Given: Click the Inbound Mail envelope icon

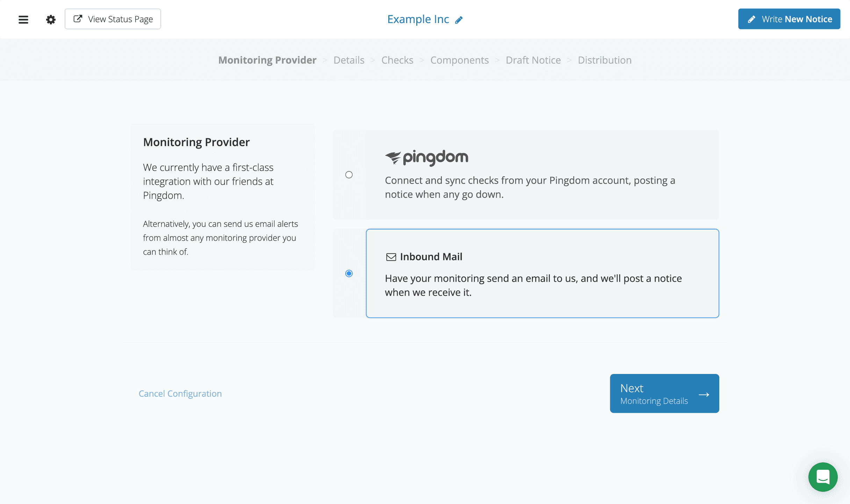Looking at the screenshot, I should (390, 257).
